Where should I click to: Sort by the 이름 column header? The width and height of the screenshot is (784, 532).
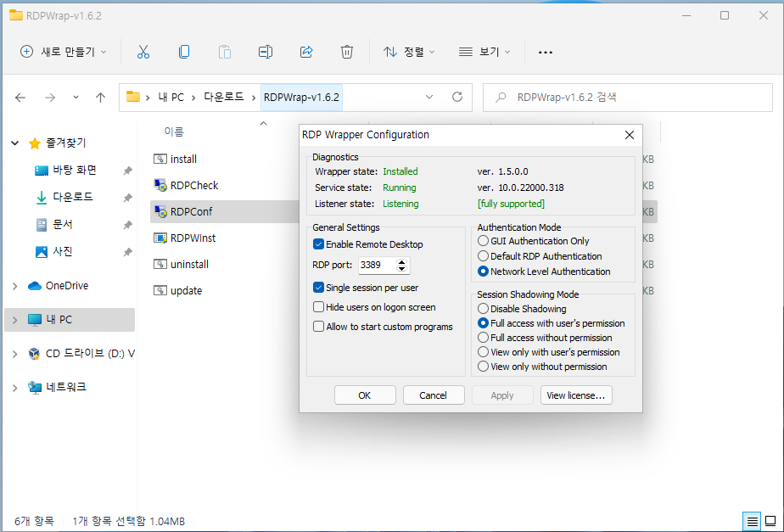(x=173, y=132)
